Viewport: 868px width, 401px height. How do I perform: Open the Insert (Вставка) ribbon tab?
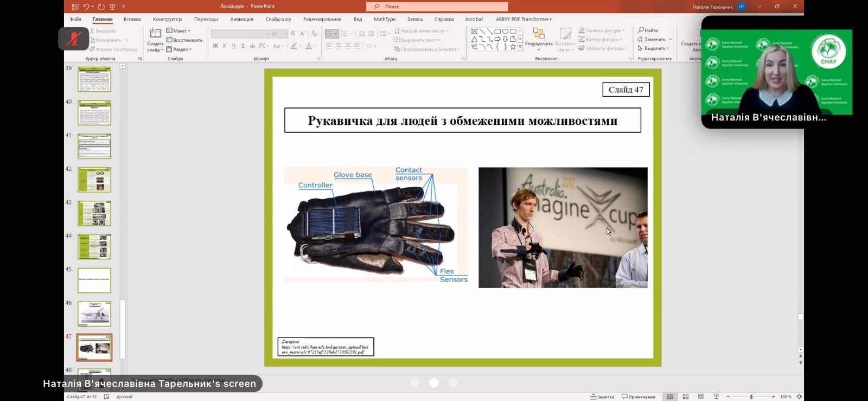pos(132,19)
